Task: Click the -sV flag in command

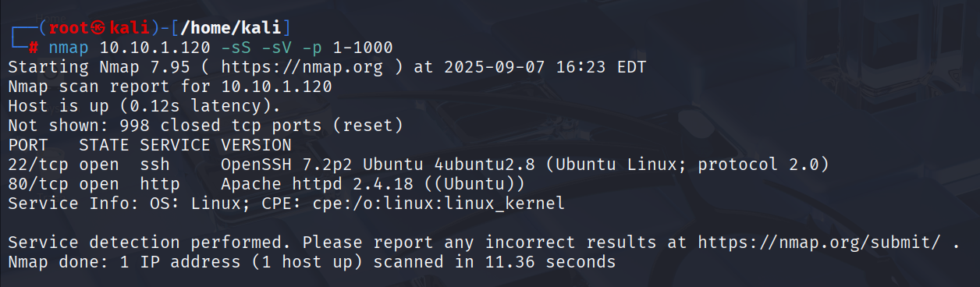Action: tap(276, 48)
